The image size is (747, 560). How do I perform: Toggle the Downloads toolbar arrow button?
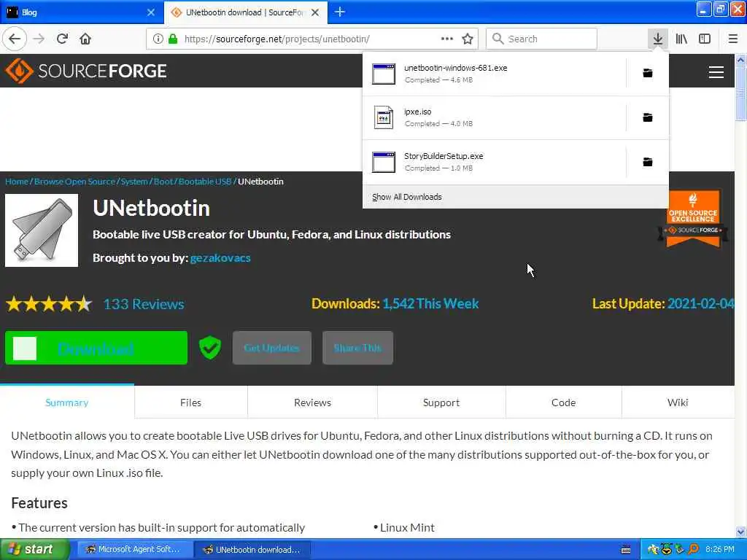[x=657, y=39]
